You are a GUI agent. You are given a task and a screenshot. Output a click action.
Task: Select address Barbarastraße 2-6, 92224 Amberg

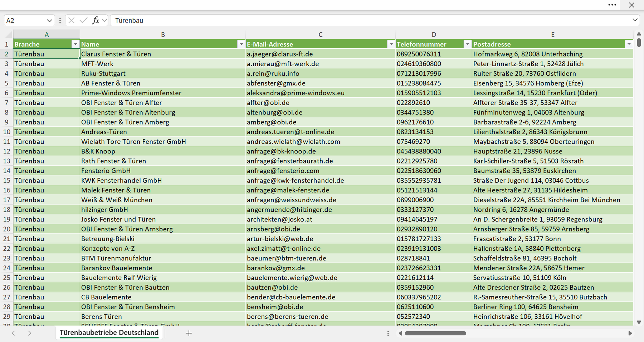click(553, 122)
